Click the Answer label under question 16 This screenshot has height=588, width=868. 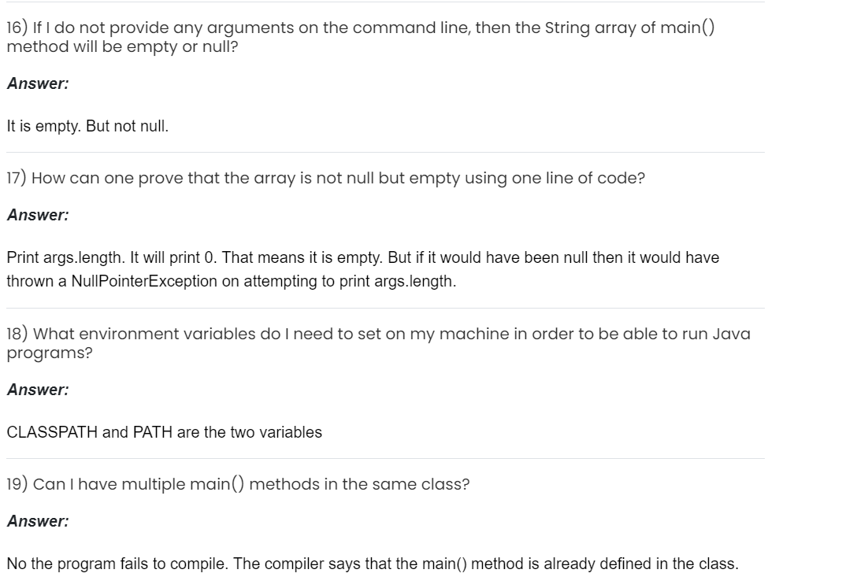(38, 83)
